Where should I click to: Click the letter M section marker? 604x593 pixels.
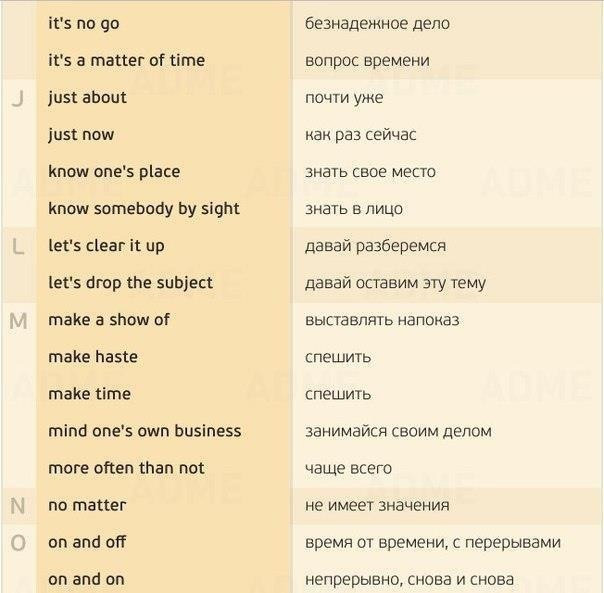click(18, 321)
